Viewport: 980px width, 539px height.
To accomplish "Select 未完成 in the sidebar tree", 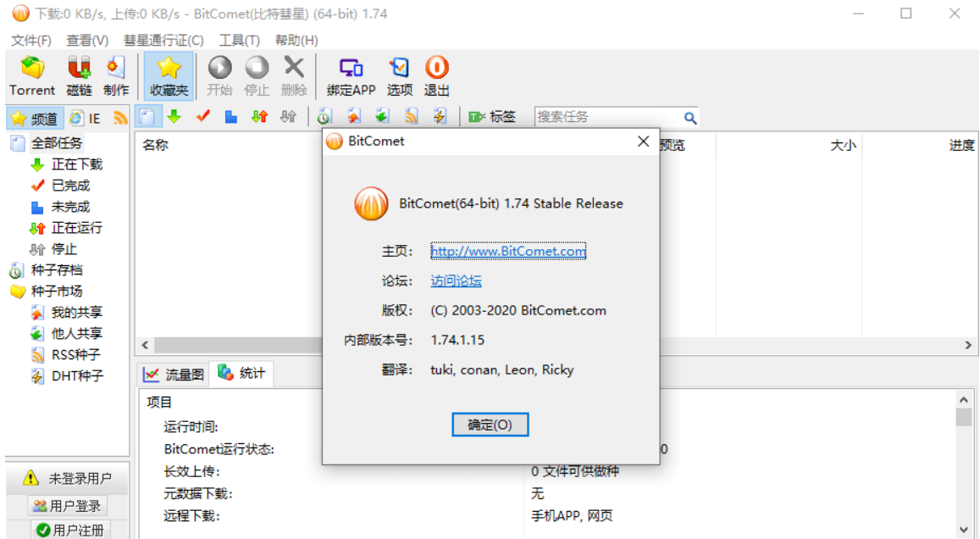I will click(x=70, y=207).
